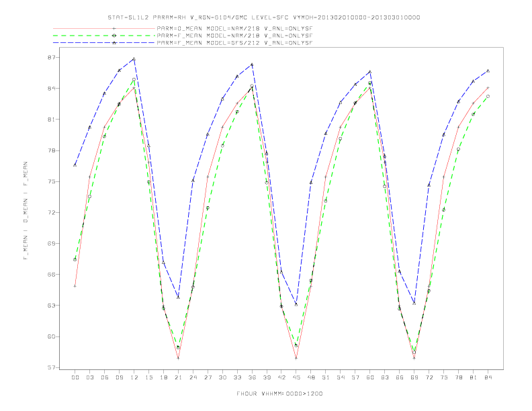This screenshot has height=411, width=532.
Task: Click the x-axis tick label 03
Action: click(89, 377)
